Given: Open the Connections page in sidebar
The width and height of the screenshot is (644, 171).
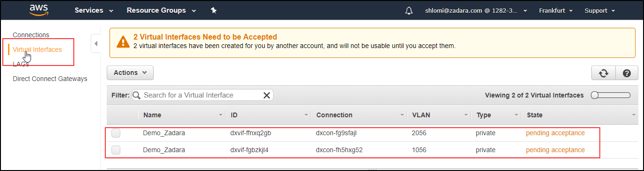Looking at the screenshot, I should [x=31, y=35].
